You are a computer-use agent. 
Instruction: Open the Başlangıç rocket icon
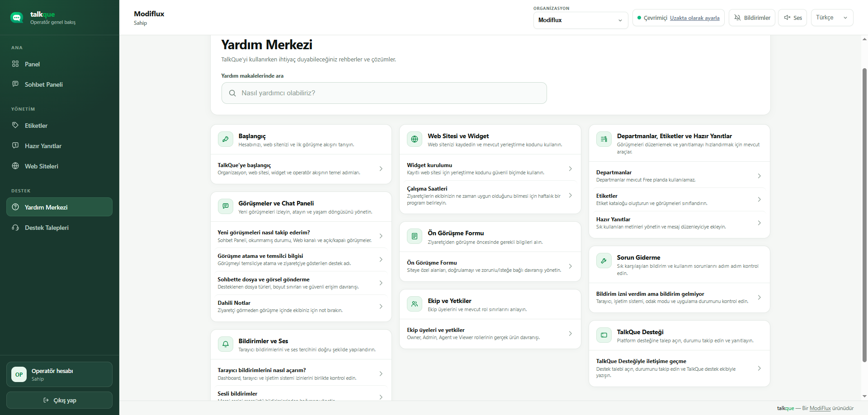tap(226, 139)
